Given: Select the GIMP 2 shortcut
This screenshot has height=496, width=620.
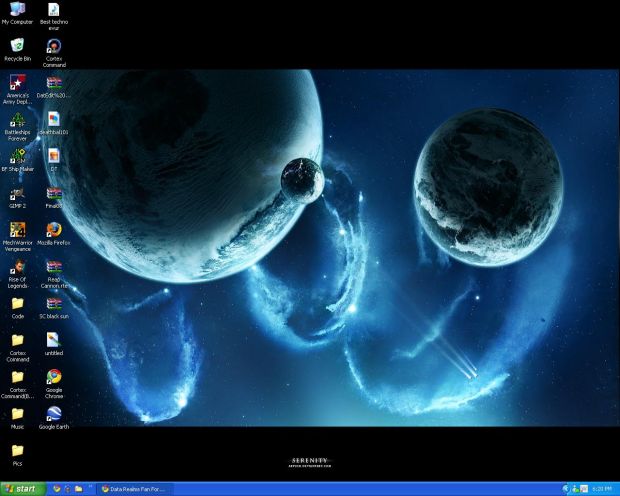Looking at the screenshot, I should click(17, 197).
